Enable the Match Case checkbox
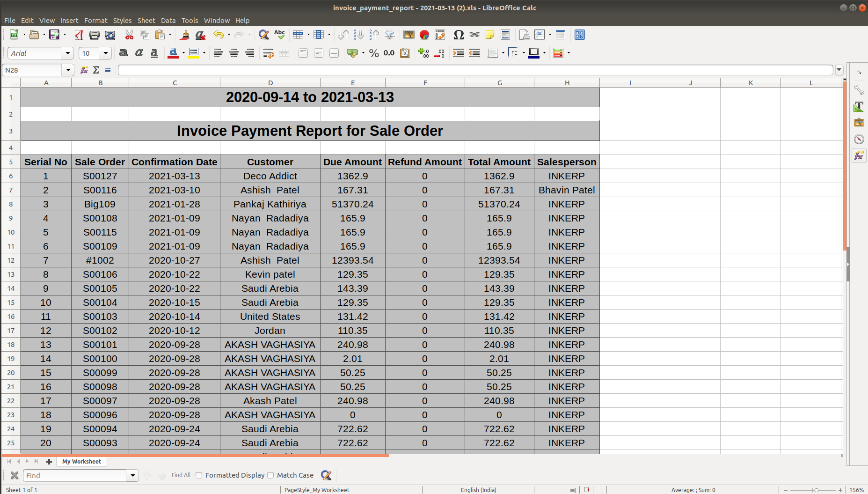Image resolution: width=868 pixels, height=494 pixels. coord(270,475)
